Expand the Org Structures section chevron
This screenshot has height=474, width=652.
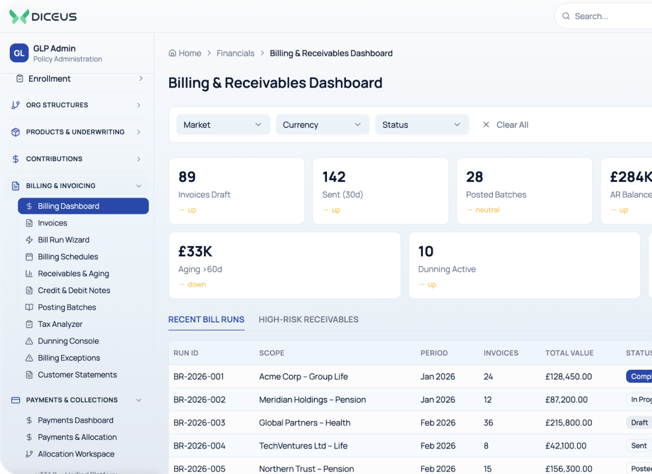(138, 105)
